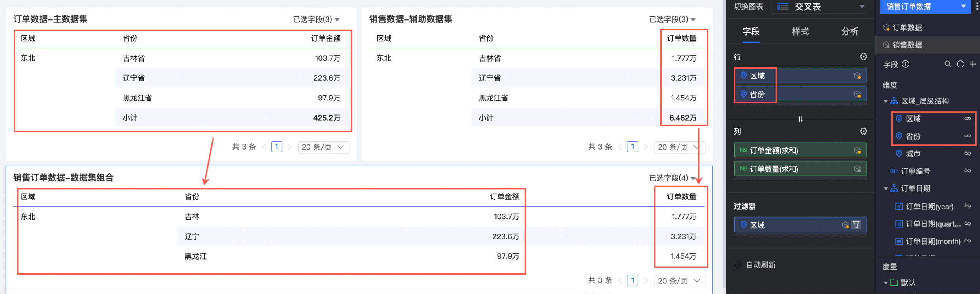Open 20 条/页 selector in the bottom table
This screenshot has height=294, width=980.
[x=679, y=281]
